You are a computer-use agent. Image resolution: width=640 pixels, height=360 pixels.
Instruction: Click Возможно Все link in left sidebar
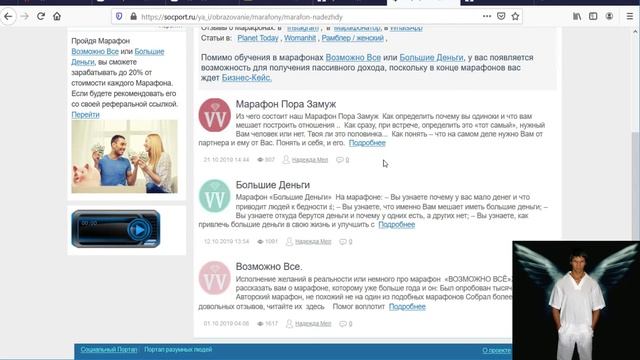coord(95,51)
